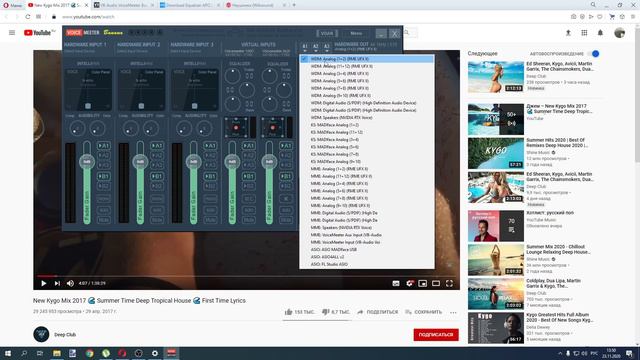Image resolution: width=640 pixels, height=360 pixels.
Task: Open the YouTube account avatar menu
Action: pyautogui.click(x=620, y=33)
